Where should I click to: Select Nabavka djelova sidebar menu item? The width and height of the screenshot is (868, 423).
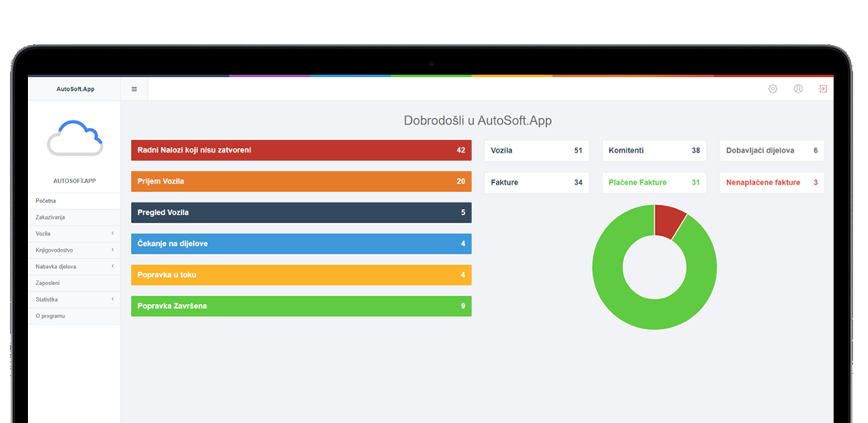tap(75, 266)
